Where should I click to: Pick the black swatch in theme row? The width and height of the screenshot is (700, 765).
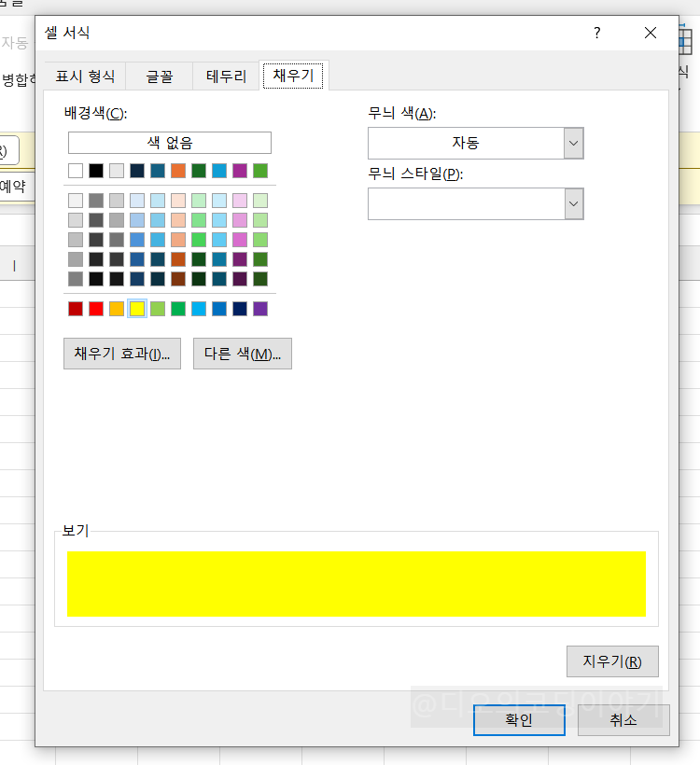coord(96,171)
